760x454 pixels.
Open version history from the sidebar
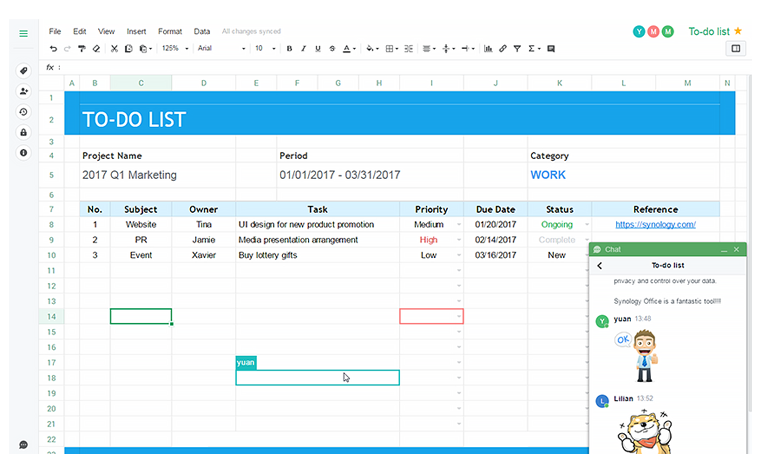pos(23,112)
